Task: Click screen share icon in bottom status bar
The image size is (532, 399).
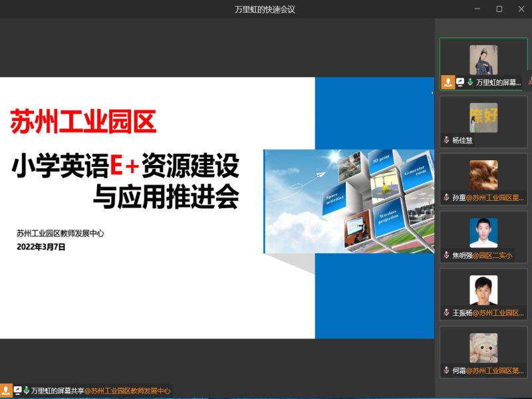Action: (x=18, y=390)
